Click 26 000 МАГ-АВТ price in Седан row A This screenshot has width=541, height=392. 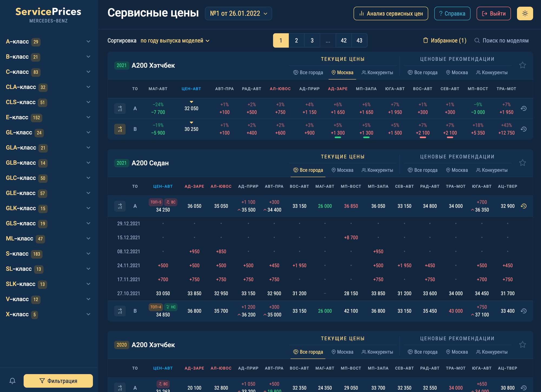click(325, 206)
